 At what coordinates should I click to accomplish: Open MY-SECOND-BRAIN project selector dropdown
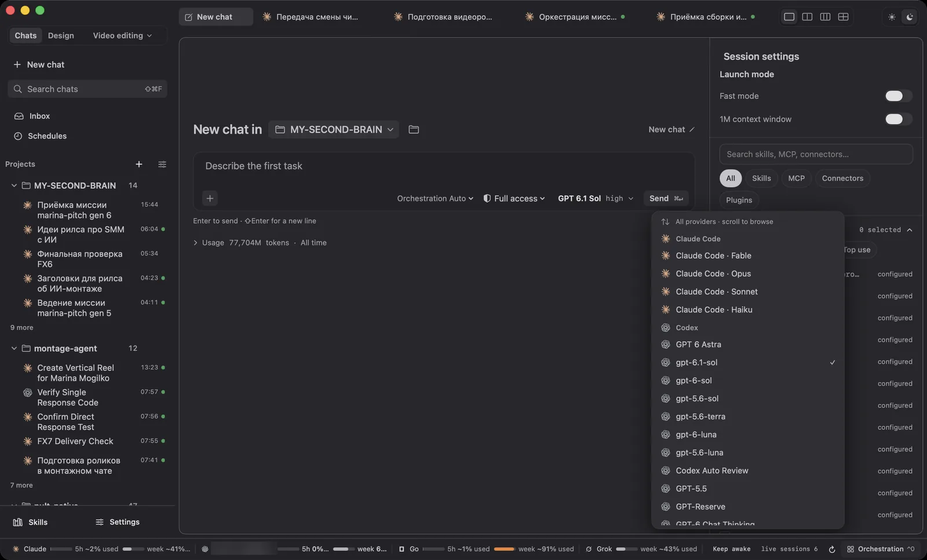334,130
